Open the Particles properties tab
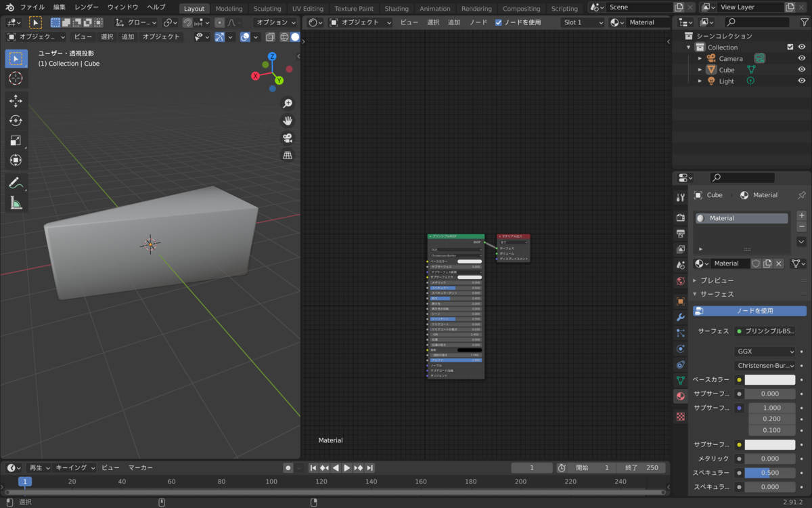The height and width of the screenshot is (508, 812). point(681,333)
